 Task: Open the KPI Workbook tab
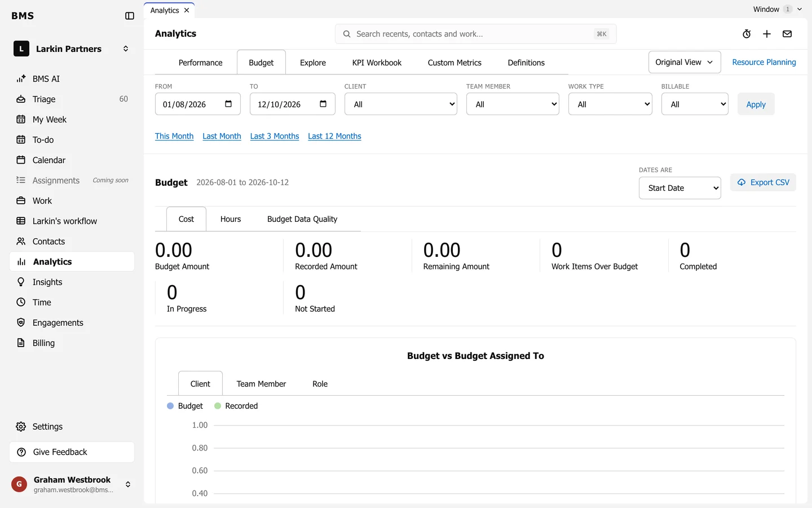[377, 63]
